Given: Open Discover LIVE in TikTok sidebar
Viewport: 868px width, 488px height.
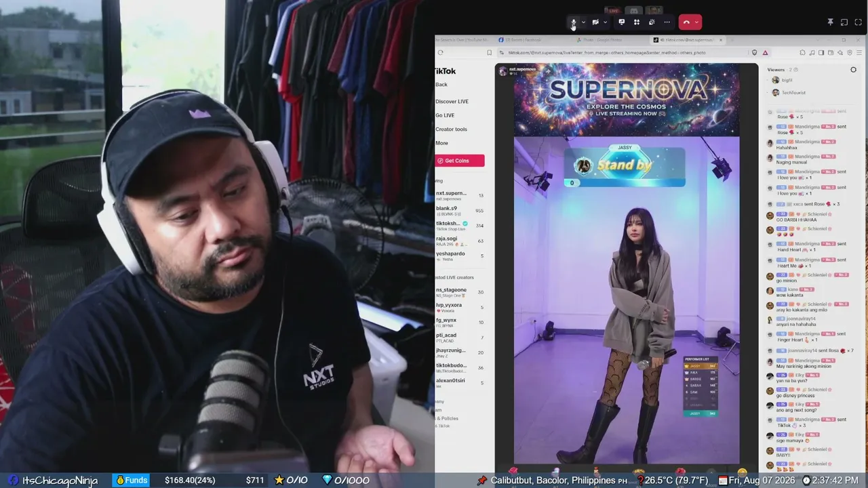Looking at the screenshot, I should tap(452, 102).
